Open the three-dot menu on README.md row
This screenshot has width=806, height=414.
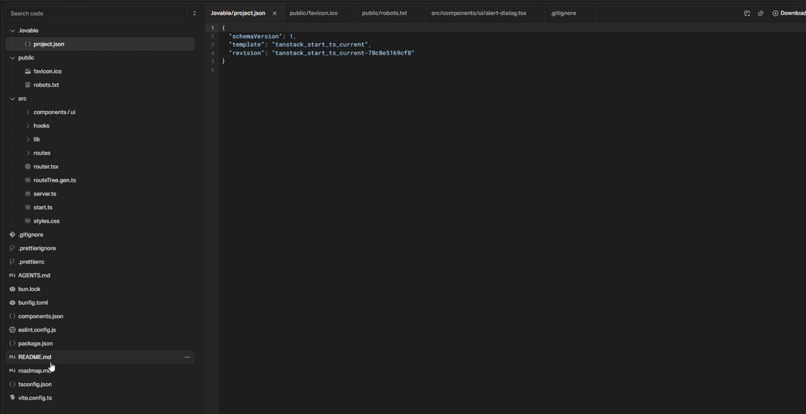coord(187,357)
